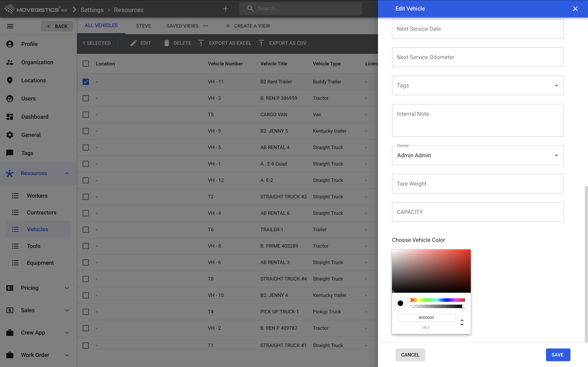Open the Tags dropdown in Edit Vehicle
The width and height of the screenshot is (588, 367).
point(478,85)
